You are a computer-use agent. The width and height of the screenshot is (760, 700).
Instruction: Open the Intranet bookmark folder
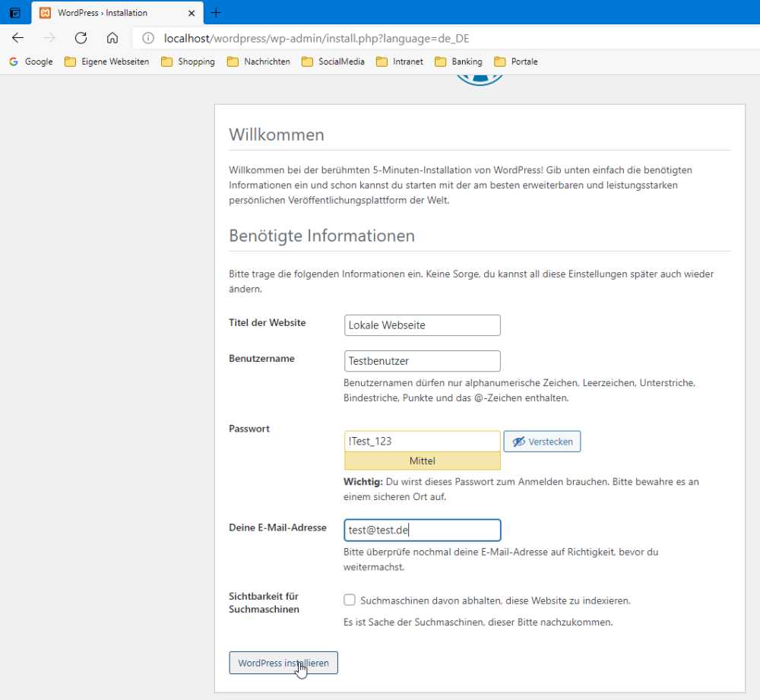[x=400, y=62]
